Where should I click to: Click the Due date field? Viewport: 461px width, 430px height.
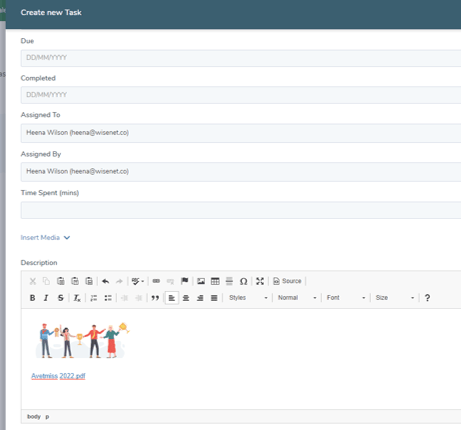tap(241, 58)
